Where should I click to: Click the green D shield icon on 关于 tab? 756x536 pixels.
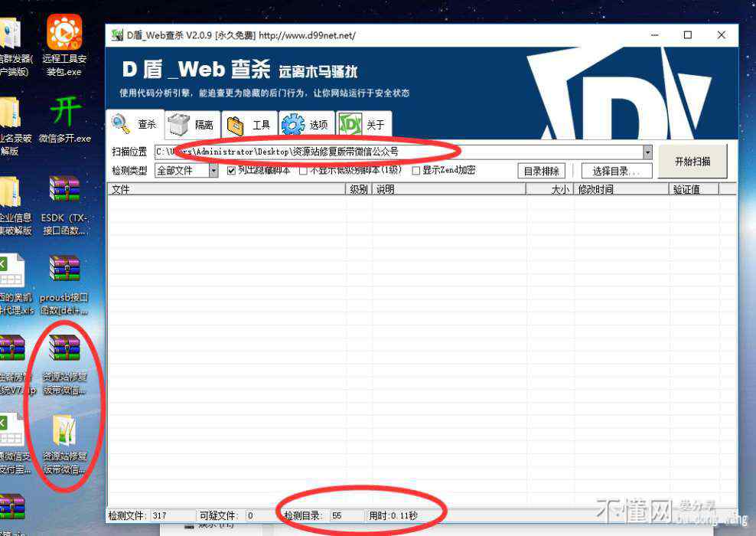pos(350,125)
